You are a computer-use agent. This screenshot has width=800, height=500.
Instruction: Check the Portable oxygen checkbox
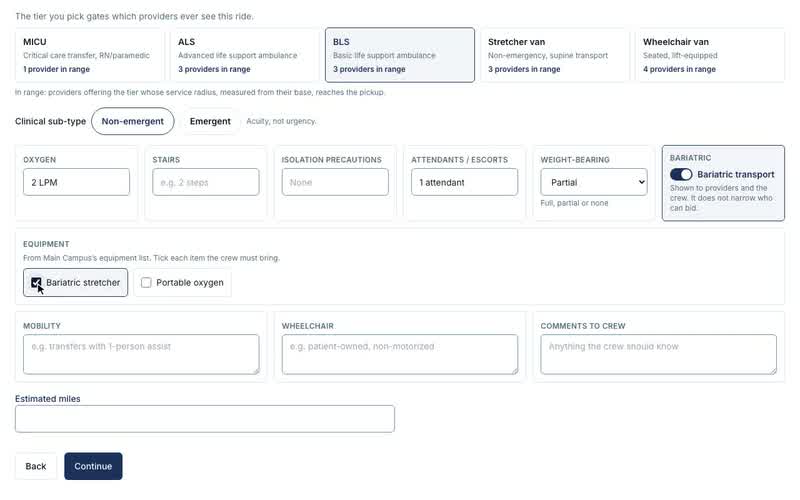(x=146, y=283)
